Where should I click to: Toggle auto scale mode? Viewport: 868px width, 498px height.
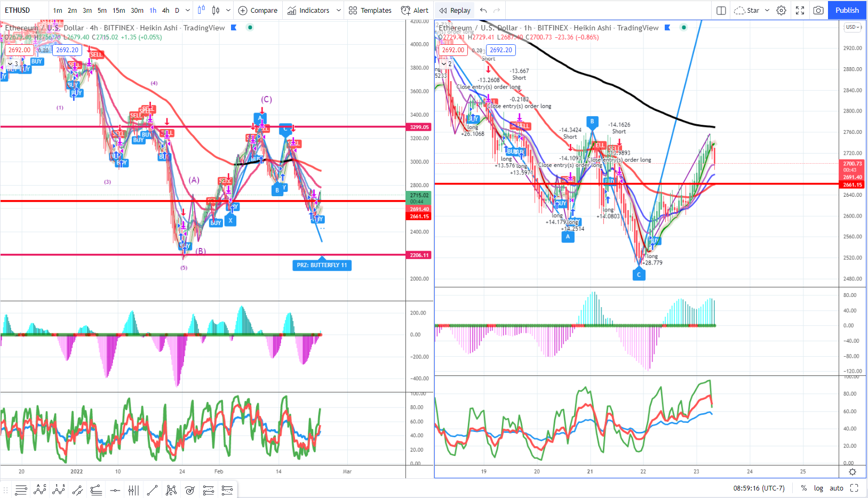[x=837, y=488]
